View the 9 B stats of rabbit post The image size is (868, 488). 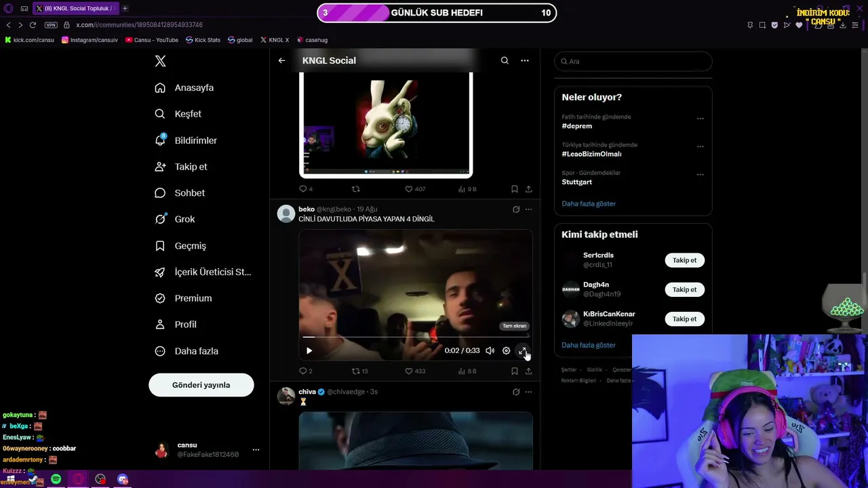(468, 189)
